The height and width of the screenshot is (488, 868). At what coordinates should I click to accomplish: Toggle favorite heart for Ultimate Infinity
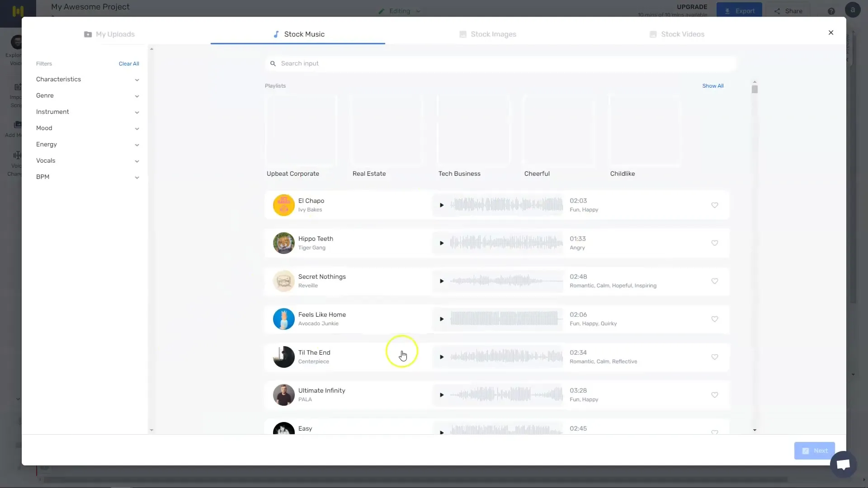pos(715,394)
